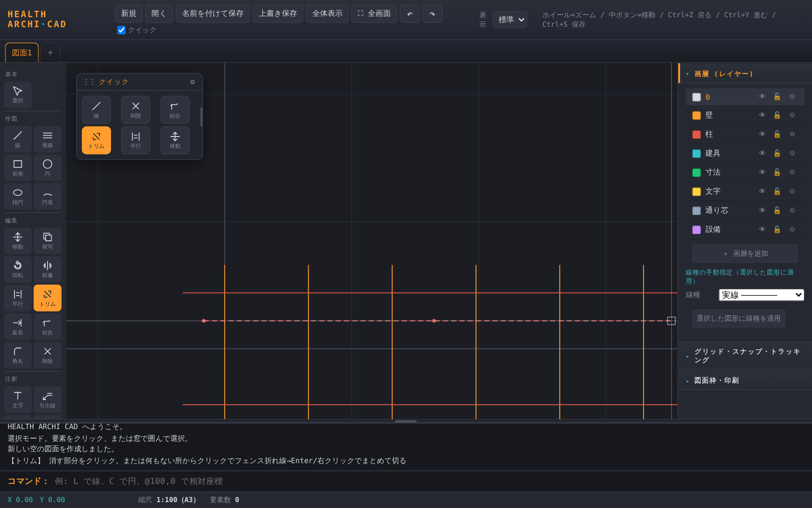812x508 pixels.
Task: Click 選択した図形に線種を適用 button
Action: (739, 318)
